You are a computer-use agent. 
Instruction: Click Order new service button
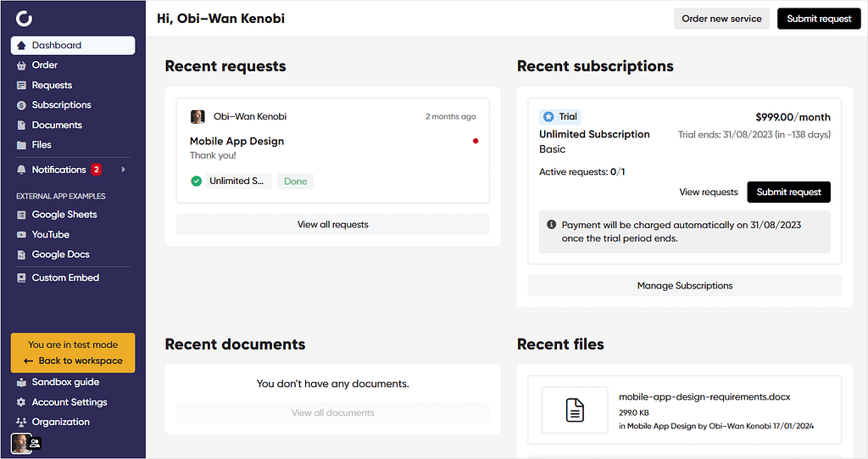coord(721,19)
